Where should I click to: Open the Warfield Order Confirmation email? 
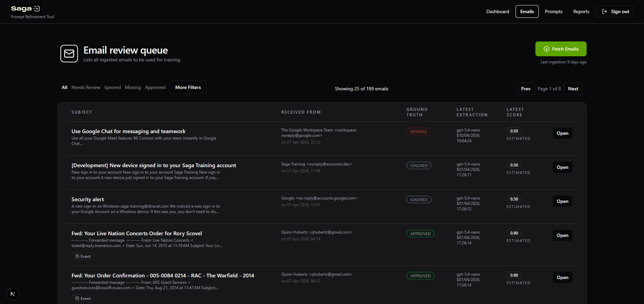[562, 277]
